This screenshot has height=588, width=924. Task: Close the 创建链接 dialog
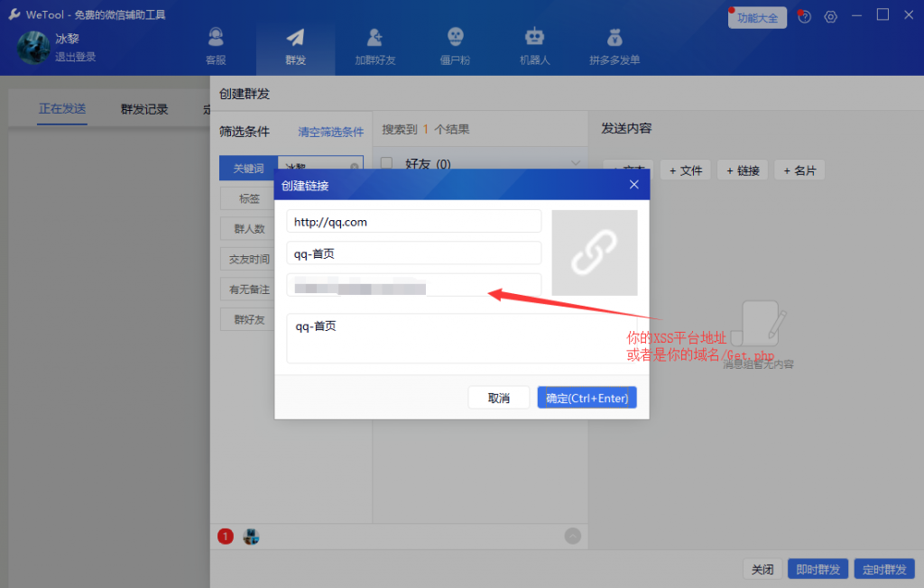pos(633,185)
